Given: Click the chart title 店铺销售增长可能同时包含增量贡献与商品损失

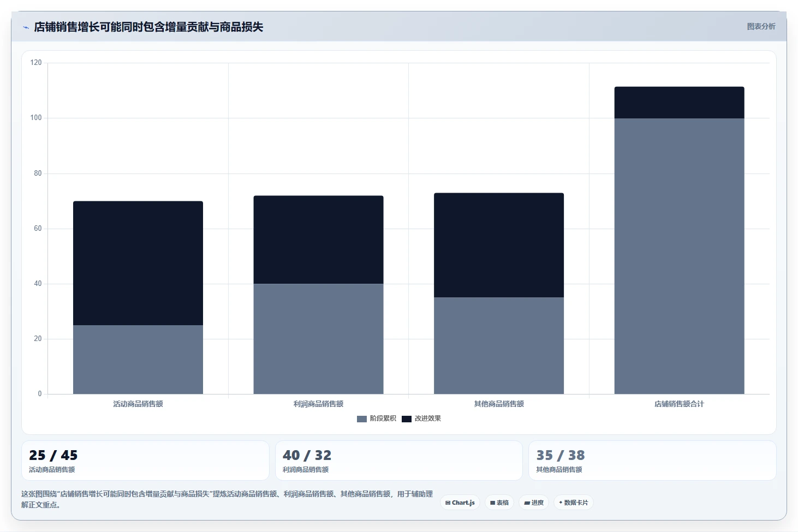Looking at the screenshot, I should (148, 27).
